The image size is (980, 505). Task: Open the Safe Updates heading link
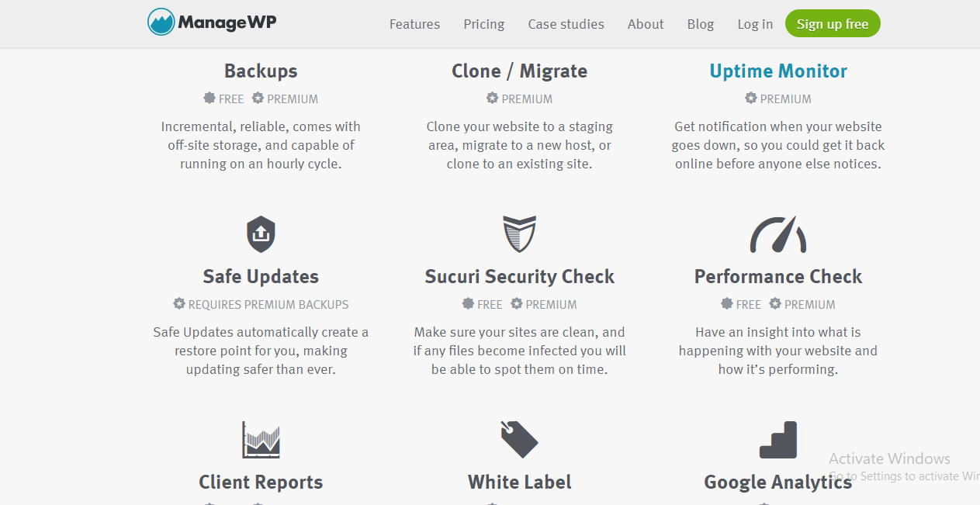(261, 277)
